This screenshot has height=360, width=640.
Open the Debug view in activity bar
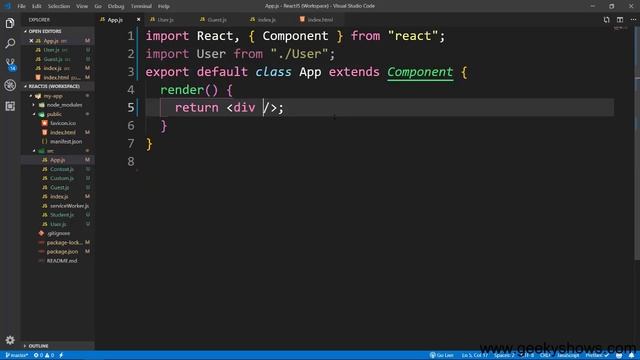[10, 85]
